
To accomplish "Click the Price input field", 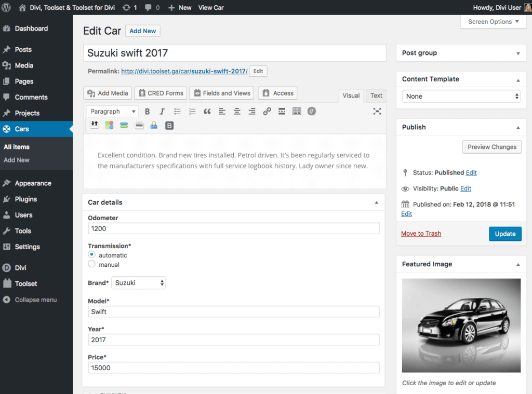I will pyautogui.click(x=234, y=368).
